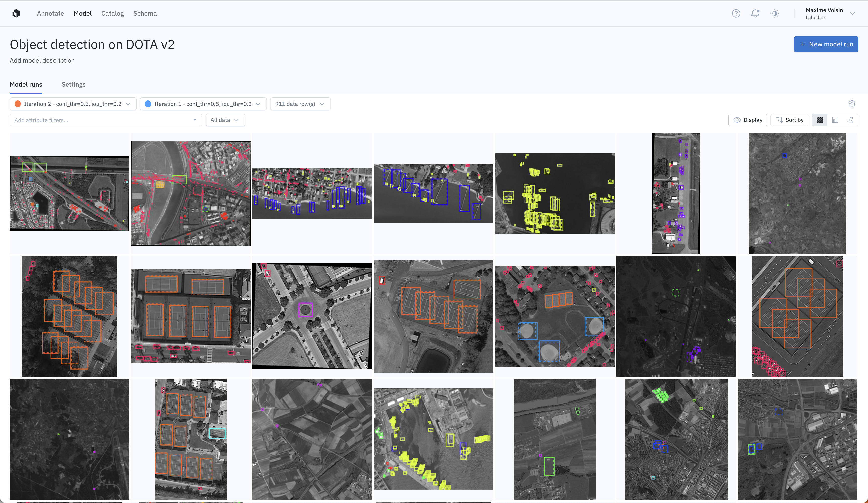
Task: Open the Display options panel
Action: coord(747,120)
